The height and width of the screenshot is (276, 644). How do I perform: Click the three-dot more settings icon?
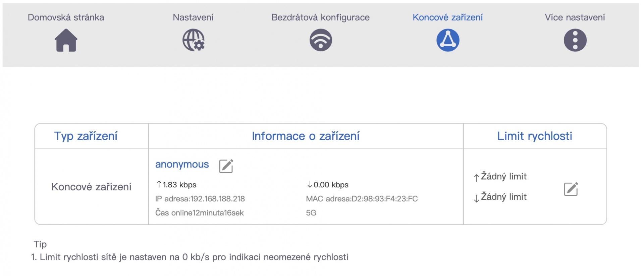click(575, 40)
